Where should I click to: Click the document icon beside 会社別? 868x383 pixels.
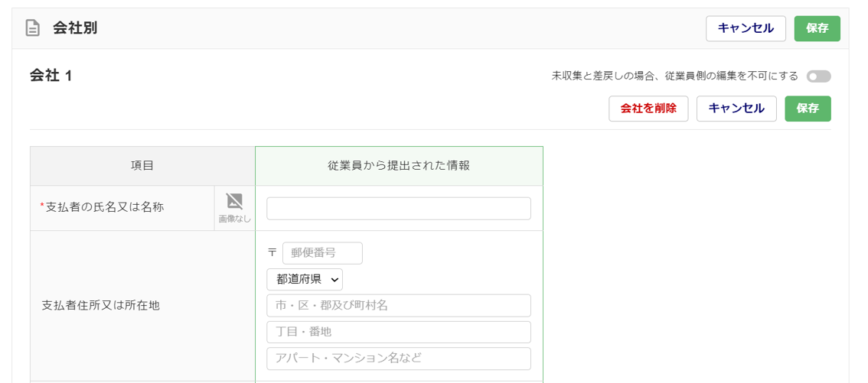pyautogui.click(x=33, y=28)
